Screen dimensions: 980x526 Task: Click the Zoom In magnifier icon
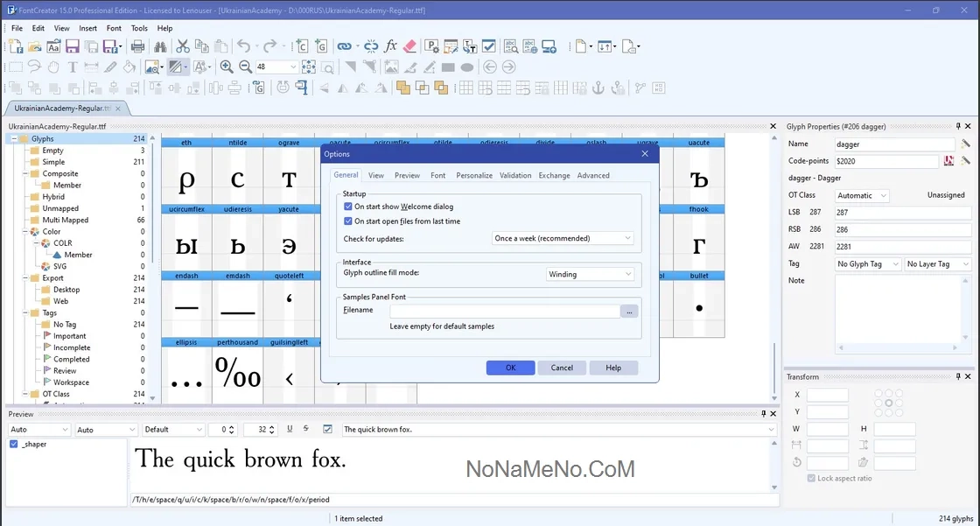click(227, 67)
